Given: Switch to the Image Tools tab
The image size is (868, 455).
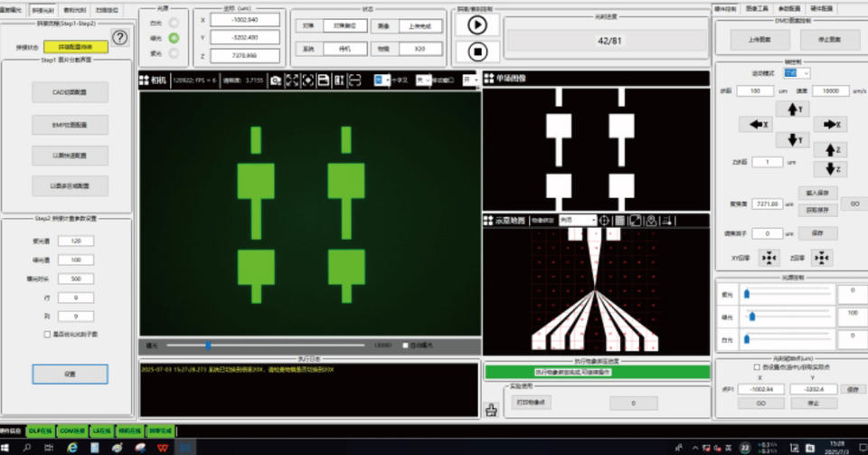Looking at the screenshot, I should [x=756, y=8].
